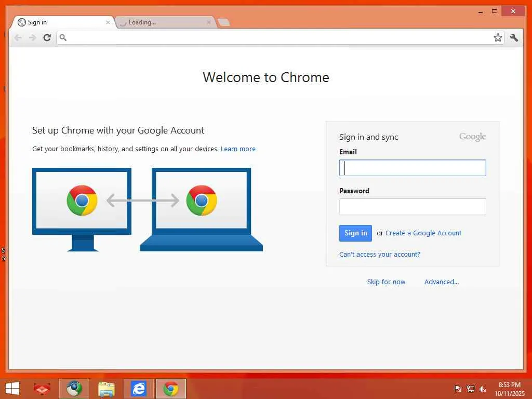Bookmark this page with the star icon
The width and height of the screenshot is (532, 399).
point(498,37)
